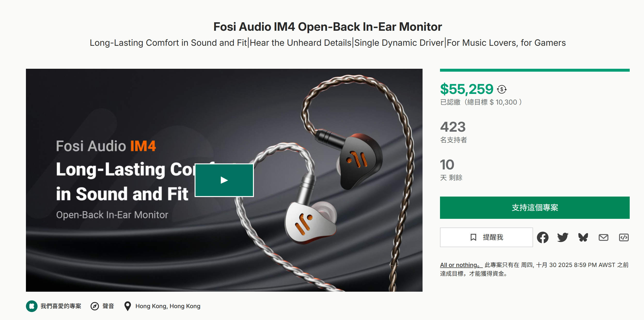The image size is (644, 320).
Task: Open the 聲音 category link
Action: (x=108, y=306)
